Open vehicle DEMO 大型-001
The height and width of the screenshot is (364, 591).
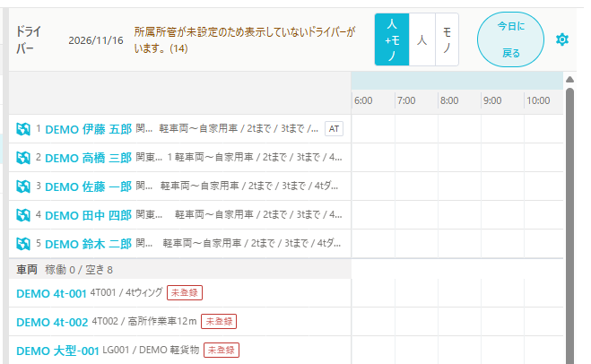pos(57,351)
